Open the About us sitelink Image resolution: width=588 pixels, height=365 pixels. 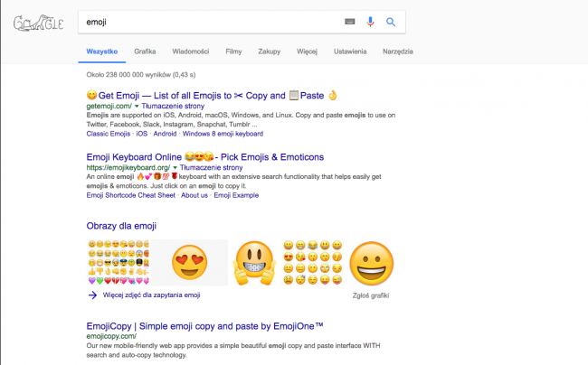point(194,195)
